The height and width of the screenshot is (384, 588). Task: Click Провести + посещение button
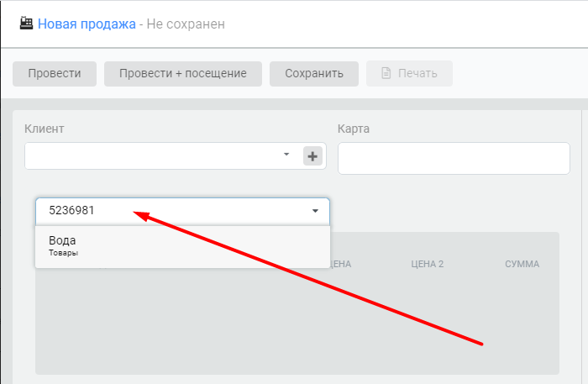(x=183, y=73)
